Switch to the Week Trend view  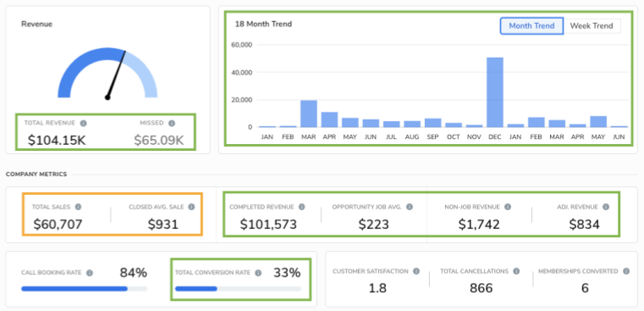coord(592,26)
